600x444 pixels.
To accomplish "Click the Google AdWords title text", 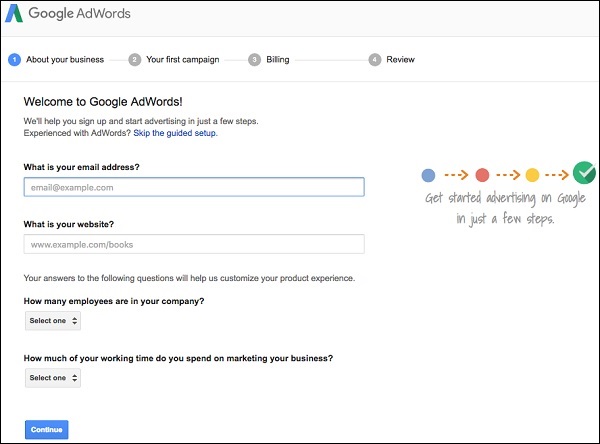I will pos(80,15).
